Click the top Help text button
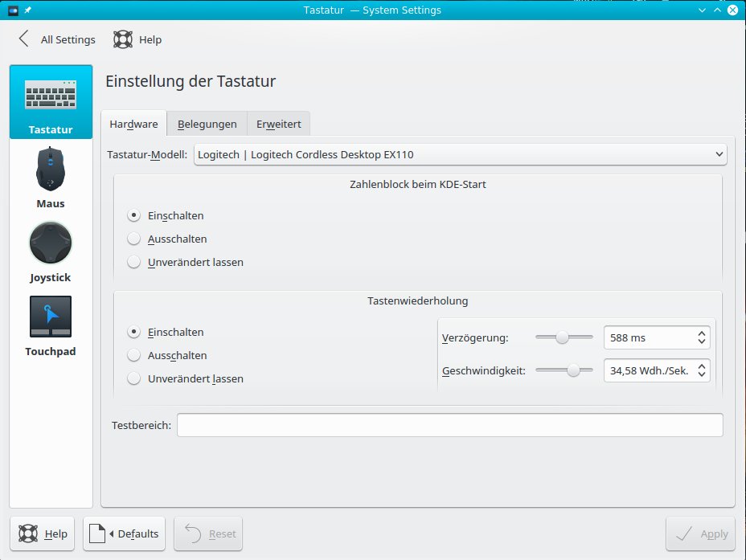 [150, 39]
